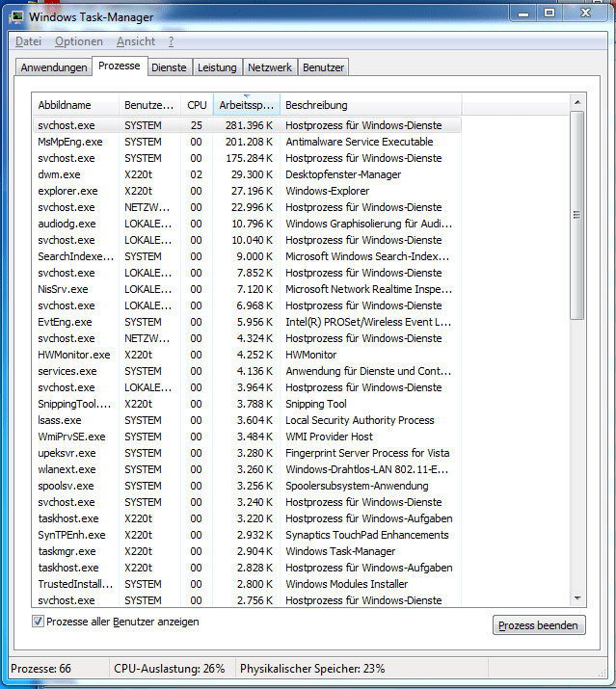Image resolution: width=616 pixels, height=689 pixels.
Task: Click Fingerprint Server Process for Vista
Action: (367, 453)
